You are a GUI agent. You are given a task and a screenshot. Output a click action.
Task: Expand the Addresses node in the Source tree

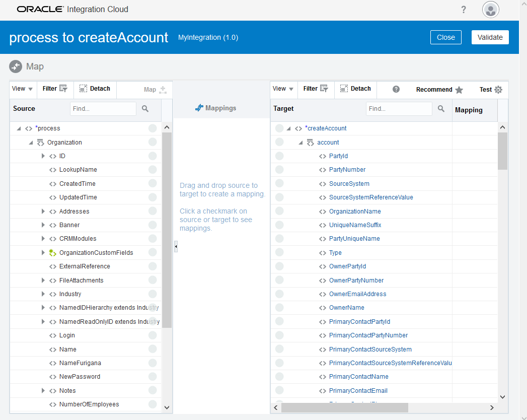click(x=43, y=211)
